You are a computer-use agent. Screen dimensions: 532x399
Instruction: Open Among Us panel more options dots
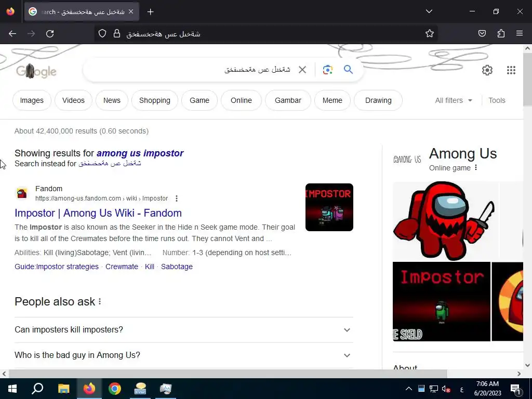click(x=476, y=168)
